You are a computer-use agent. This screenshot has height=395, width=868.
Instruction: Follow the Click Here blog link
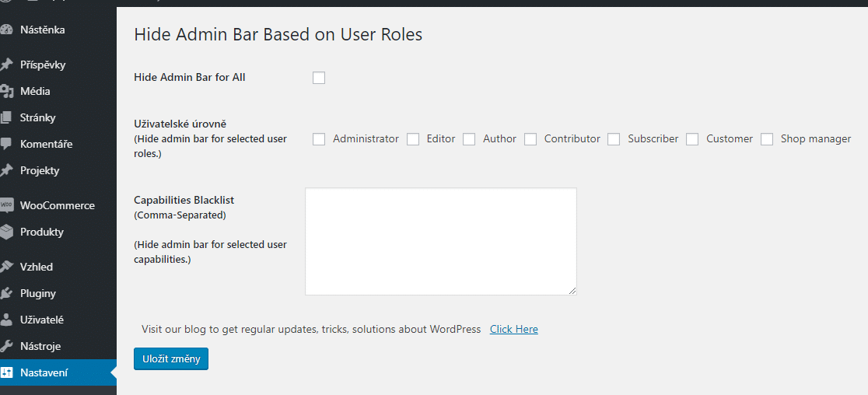(513, 329)
